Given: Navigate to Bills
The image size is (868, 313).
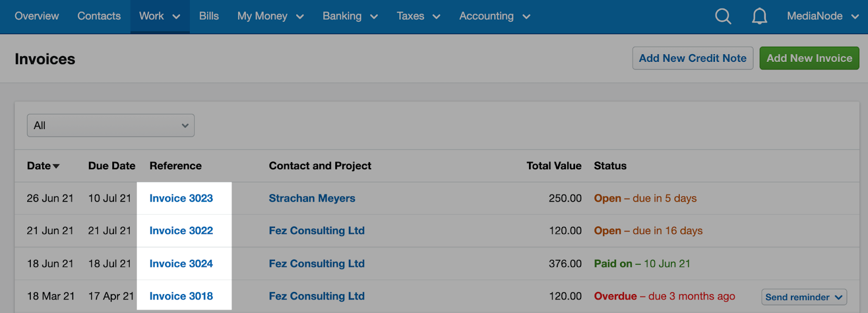Looking at the screenshot, I should [209, 16].
